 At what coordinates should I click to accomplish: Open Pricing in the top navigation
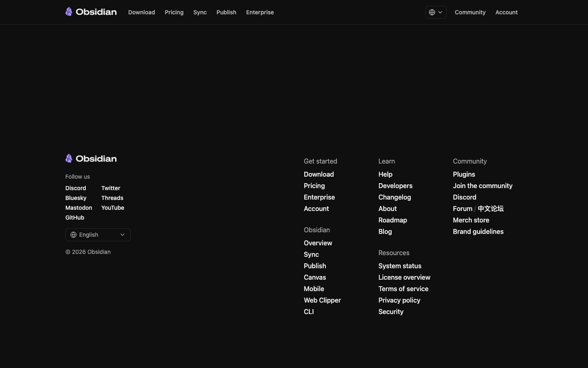pos(174,12)
